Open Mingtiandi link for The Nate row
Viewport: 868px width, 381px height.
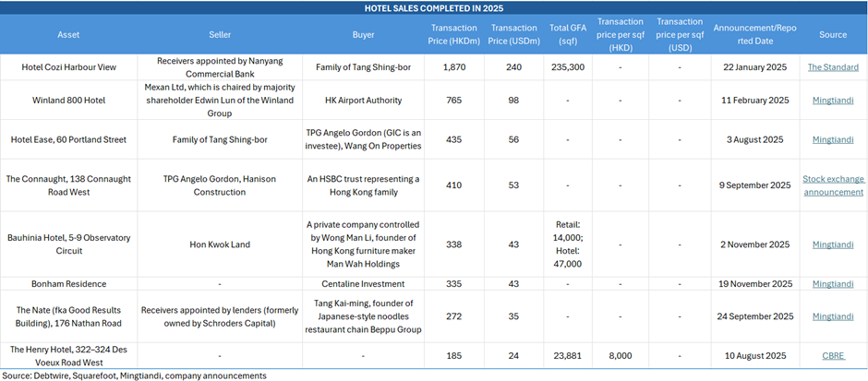[833, 316]
